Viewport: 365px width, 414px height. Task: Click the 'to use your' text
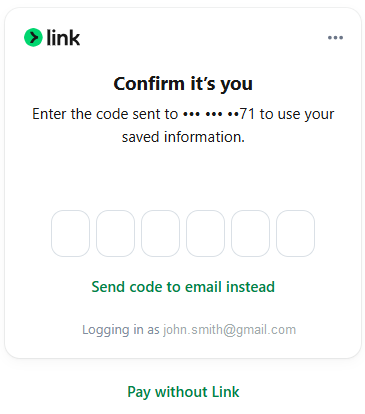(297, 114)
